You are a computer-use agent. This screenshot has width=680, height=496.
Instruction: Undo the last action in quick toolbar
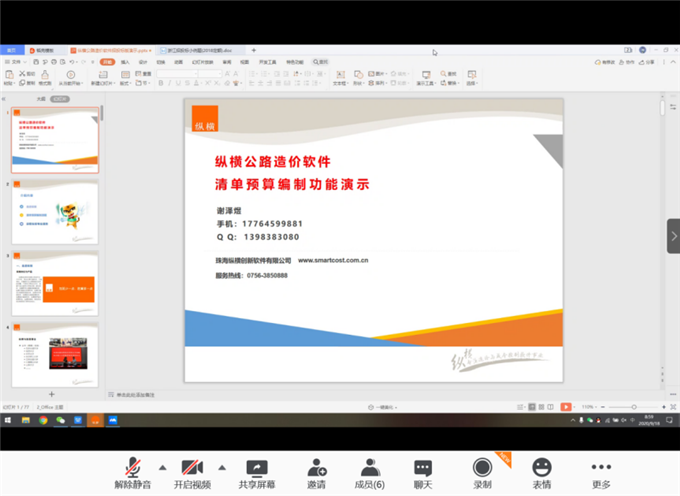(72, 62)
